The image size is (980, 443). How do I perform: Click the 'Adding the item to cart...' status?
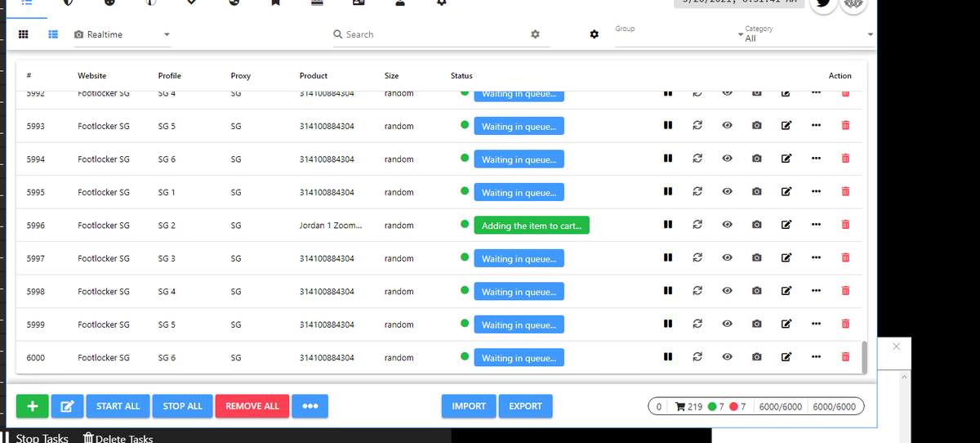tap(532, 226)
